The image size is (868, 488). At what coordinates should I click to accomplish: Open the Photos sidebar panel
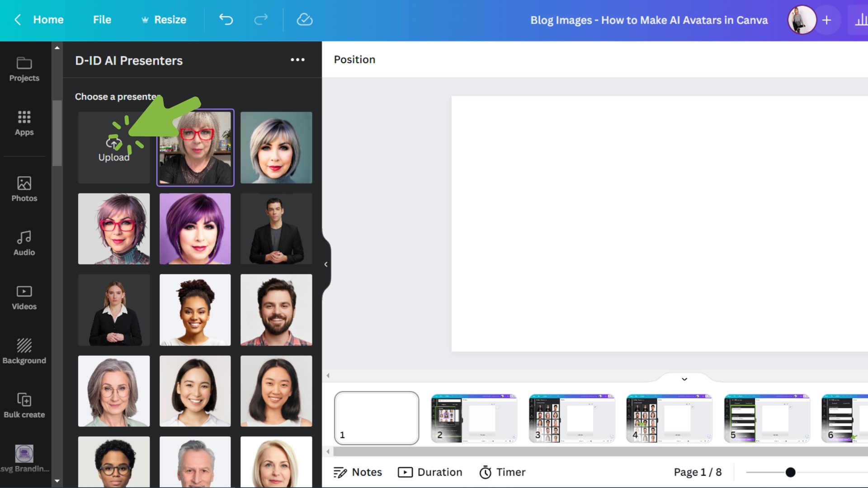[x=24, y=189]
